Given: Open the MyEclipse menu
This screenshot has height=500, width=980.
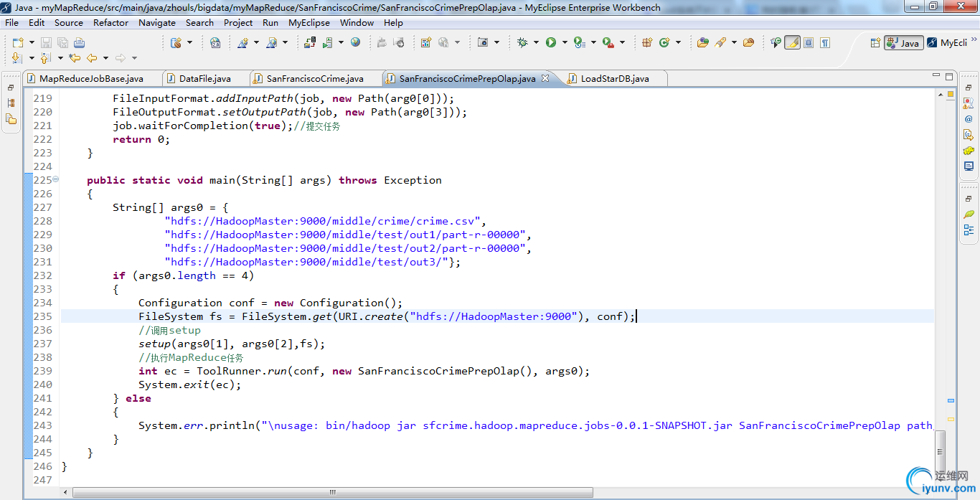Looking at the screenshot, I should pyautogui.click(x=309, y=22).
